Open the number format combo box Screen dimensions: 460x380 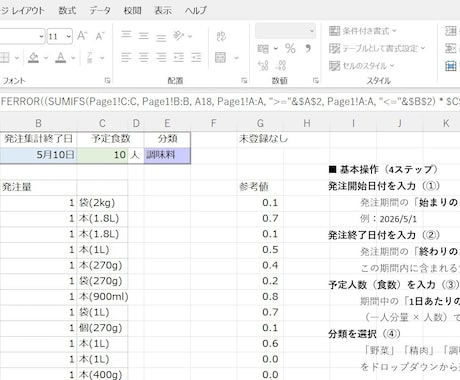point(285,31)
